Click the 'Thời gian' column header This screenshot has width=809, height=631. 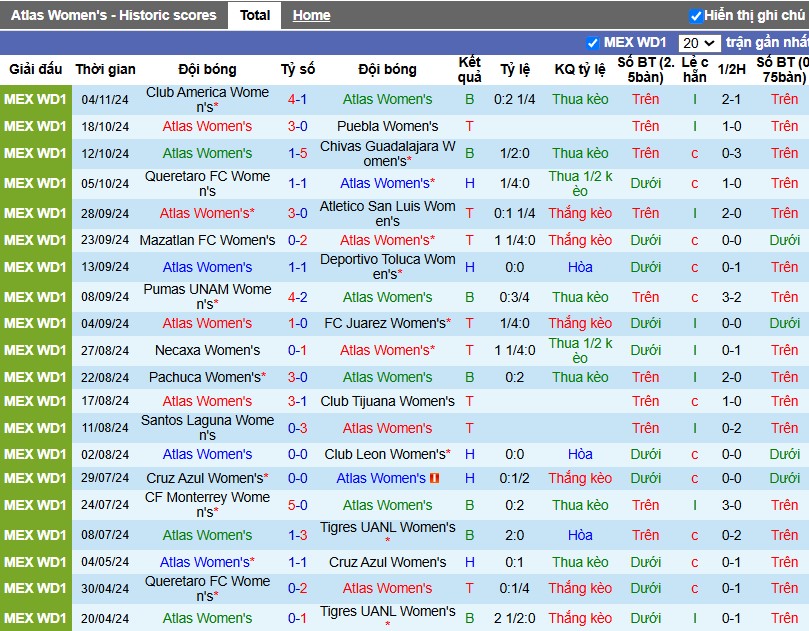click(x=105, y=69)
